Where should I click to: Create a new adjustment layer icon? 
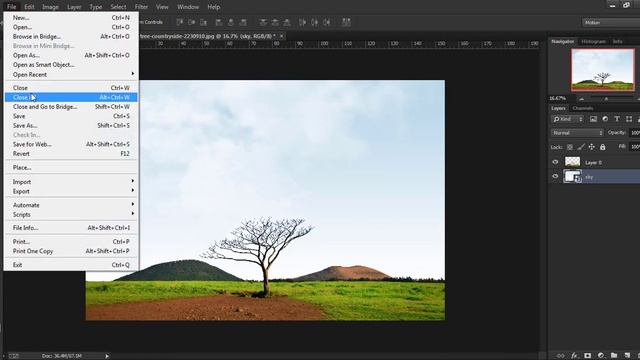point(601,356)
